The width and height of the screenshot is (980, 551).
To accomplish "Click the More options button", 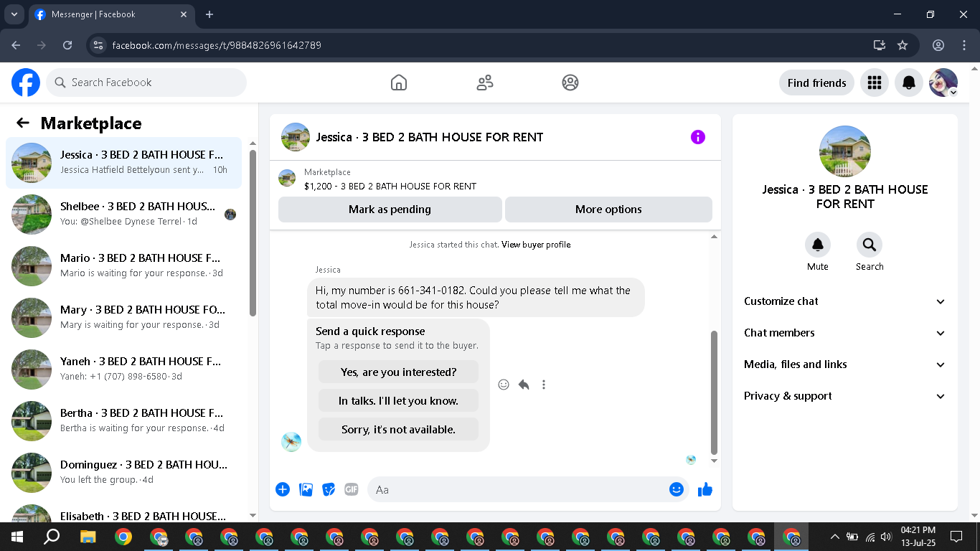I will [608, 209].
